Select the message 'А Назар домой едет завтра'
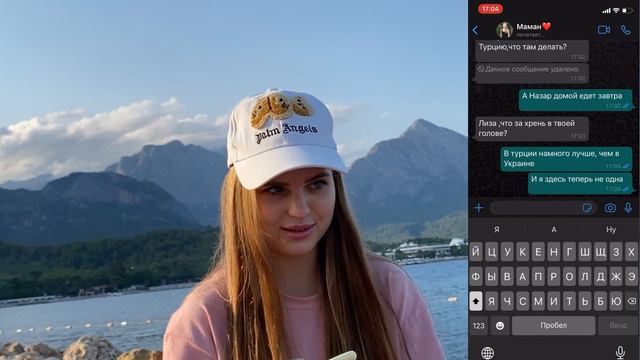 click(x=576, y=100)
